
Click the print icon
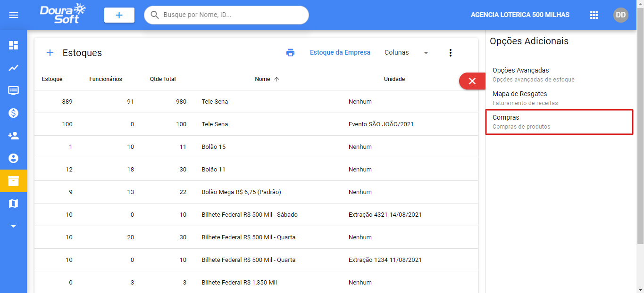point(290,53)
